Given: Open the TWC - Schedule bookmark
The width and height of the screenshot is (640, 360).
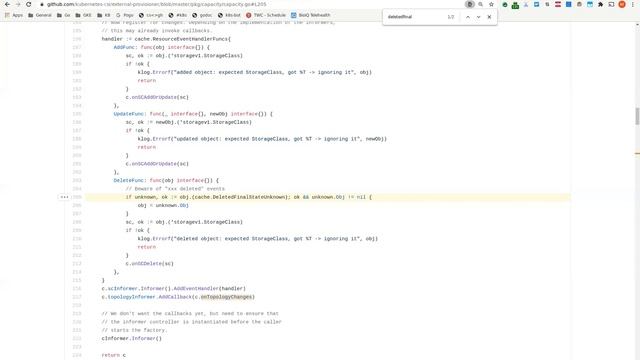Looking at the screenshot, I should click(x=265, y=15).
